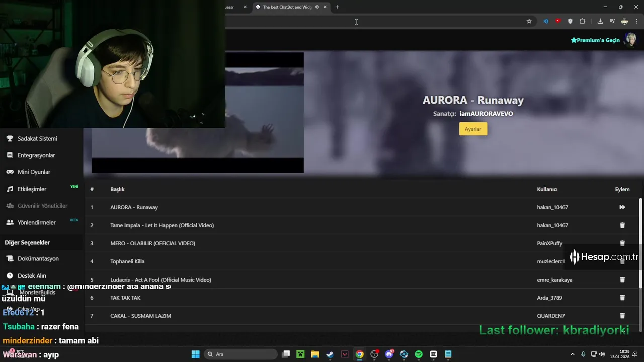The image size is (644, 362).
Task: Click user emre_karakaya in the queue
Action: point(554,280)
